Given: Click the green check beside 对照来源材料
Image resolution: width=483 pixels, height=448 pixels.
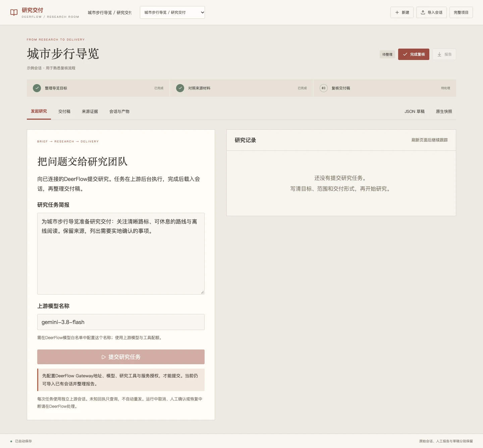Looking at the screenshot, I should 180,88.
